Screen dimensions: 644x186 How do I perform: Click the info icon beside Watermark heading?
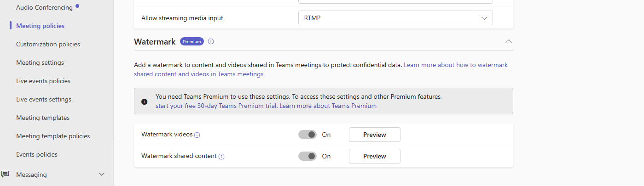point(211,41)
